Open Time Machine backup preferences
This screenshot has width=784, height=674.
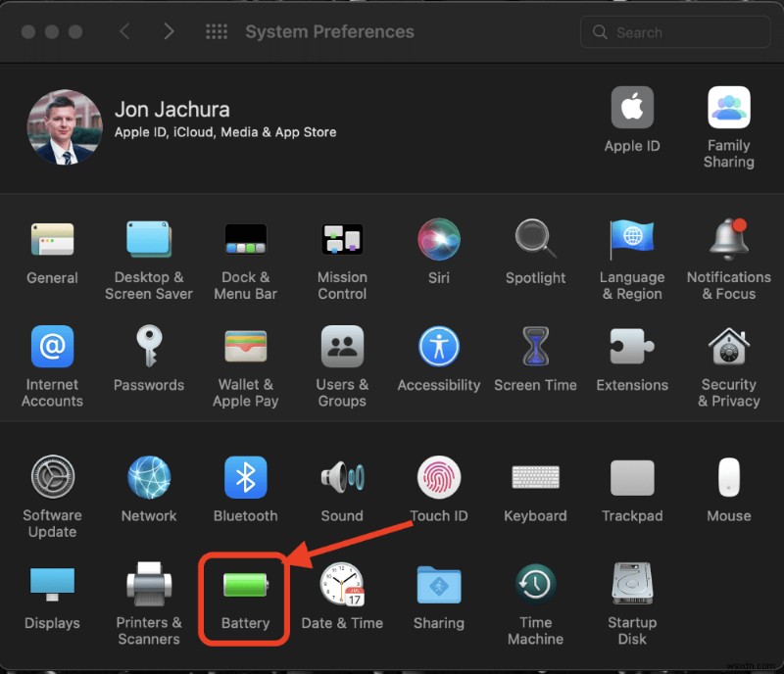pos(535,581)
